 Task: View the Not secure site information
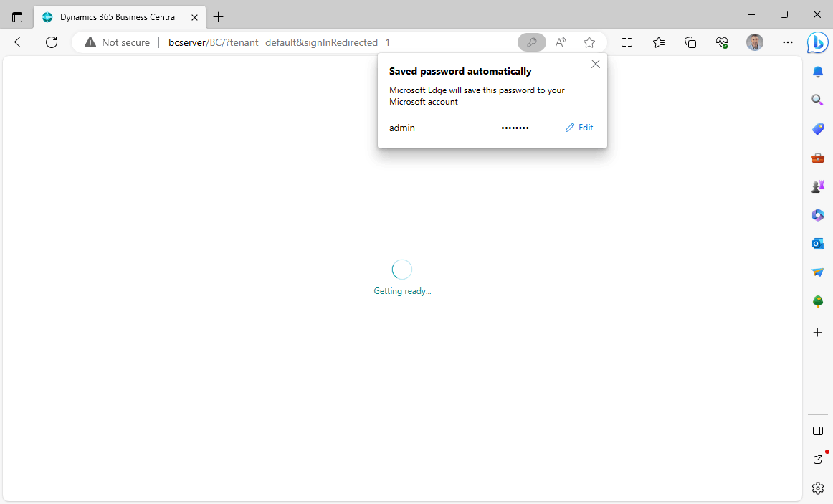[x=118, y=42]
